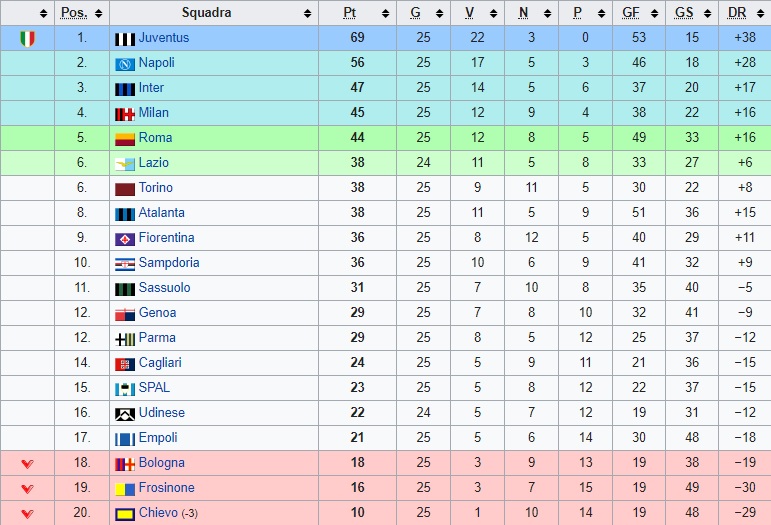Sort by GF goals scored arrows
The image size is (771, 525).
coord(654,13)
